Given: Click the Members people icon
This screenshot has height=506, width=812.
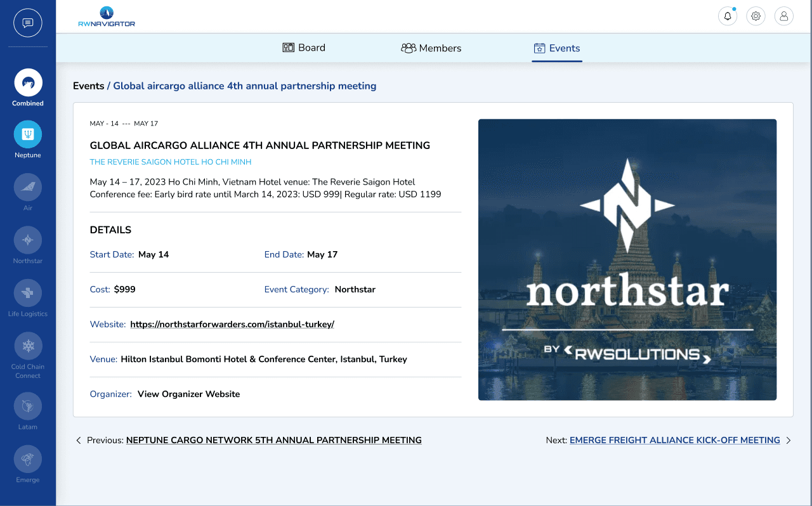Looking at the screenshot, I should 409,48.
